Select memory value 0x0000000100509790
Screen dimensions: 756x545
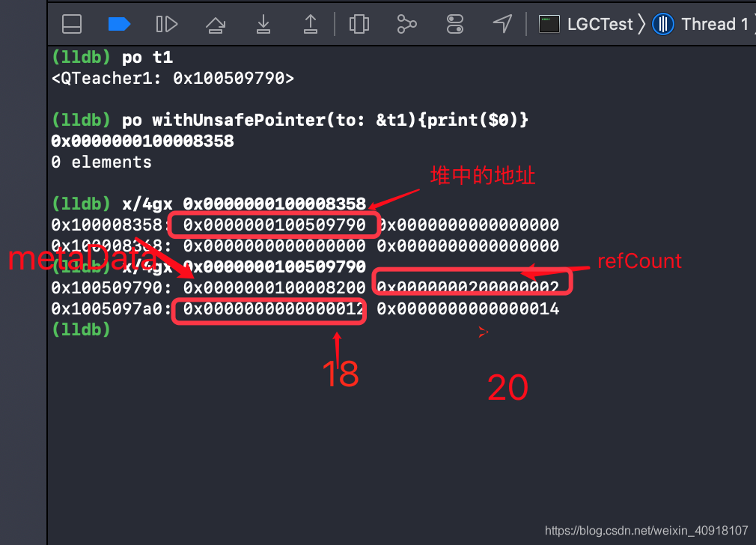[275, 225]
